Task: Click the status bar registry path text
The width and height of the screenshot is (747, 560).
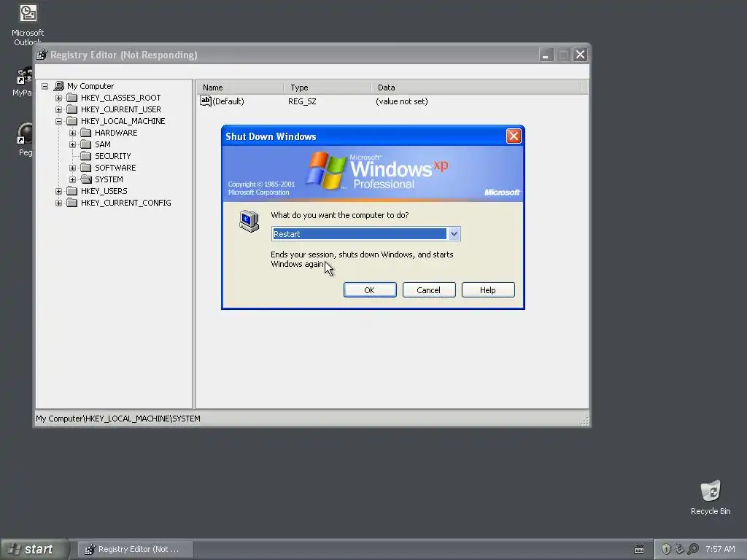Action: [x=118, y=419]
